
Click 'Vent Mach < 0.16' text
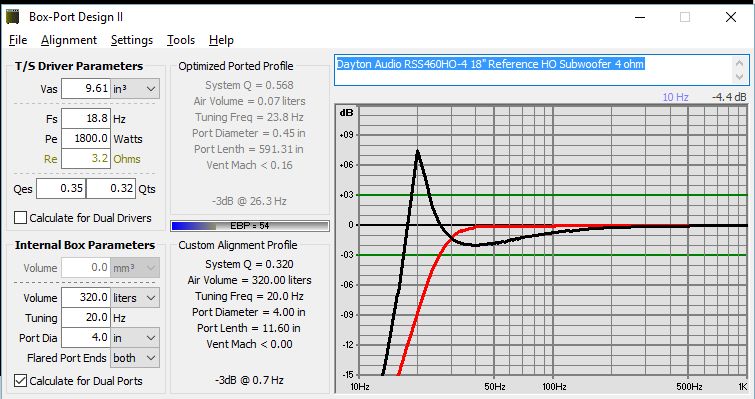point(249,165)
